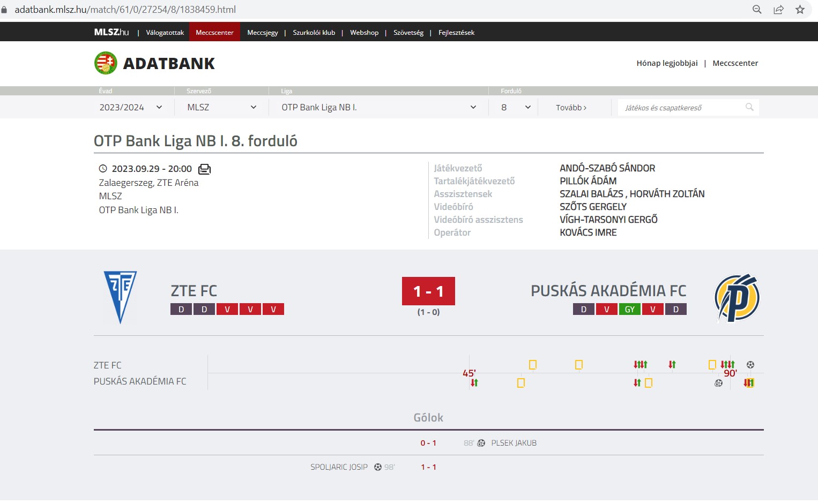Open the Hónap legjobbjai link

click(x=667, y=63)
